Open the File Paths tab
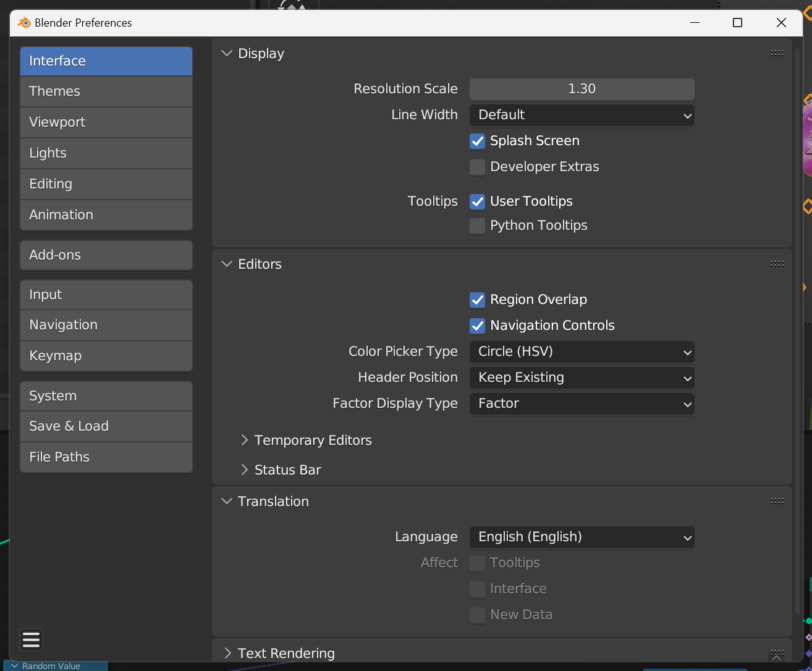This screenshot has width=812, height=671. pos(106,457)
